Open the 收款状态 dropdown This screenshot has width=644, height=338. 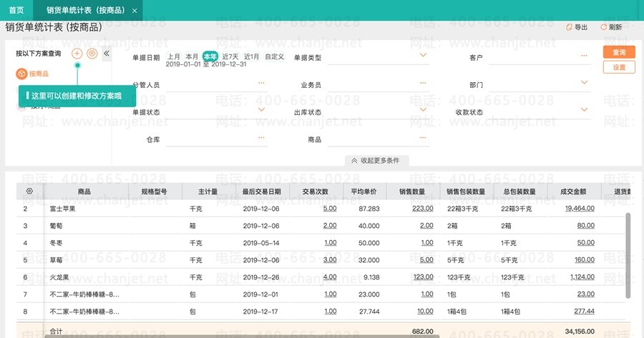pyautogui.click(x=588, y=111)
